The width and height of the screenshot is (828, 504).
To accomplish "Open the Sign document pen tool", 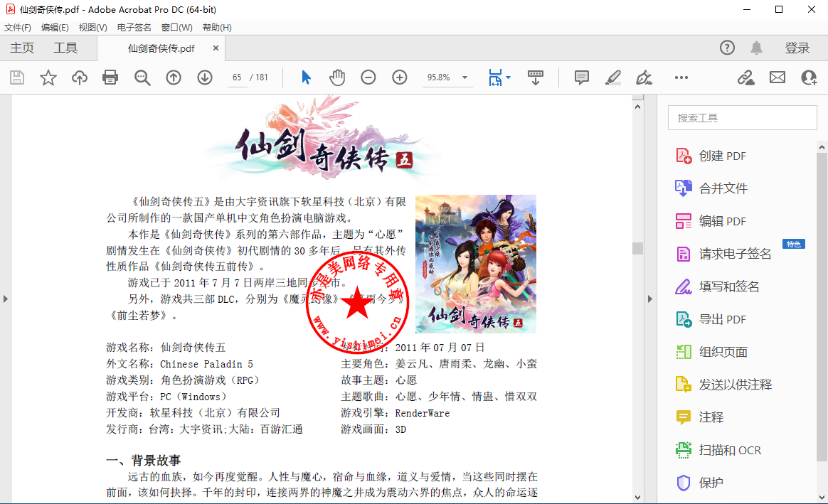I will pos(644,77).
